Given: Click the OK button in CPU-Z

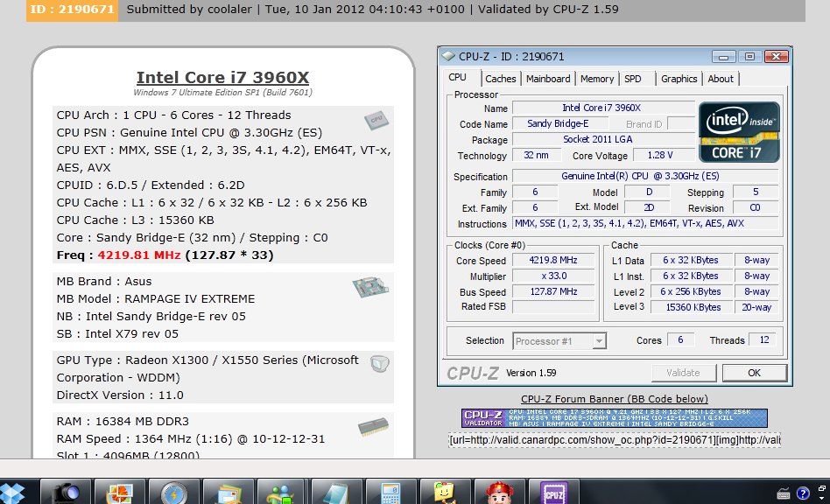Looking at the screenshot, I should point(755,373).
